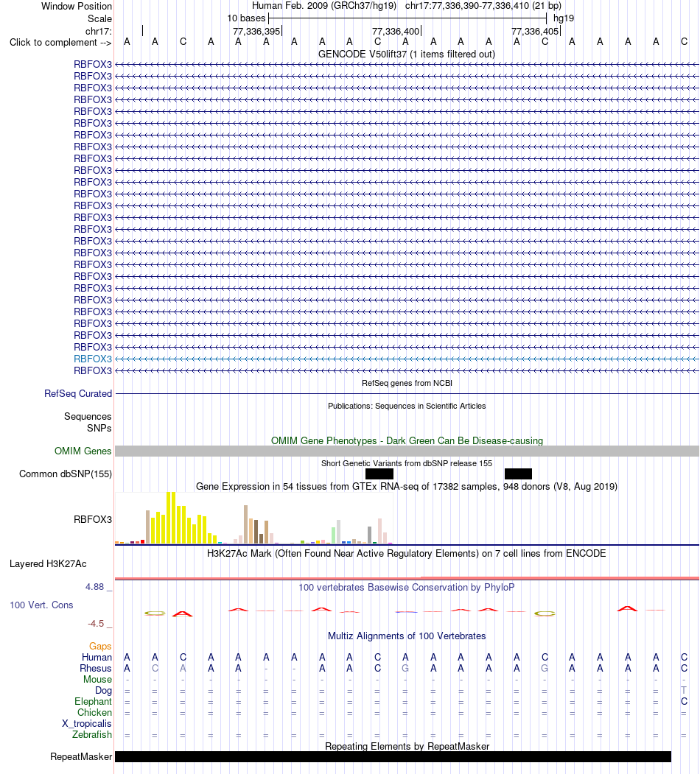Click the Rhesus species row label
Viewport: 700px width, 774px height.
96,669
